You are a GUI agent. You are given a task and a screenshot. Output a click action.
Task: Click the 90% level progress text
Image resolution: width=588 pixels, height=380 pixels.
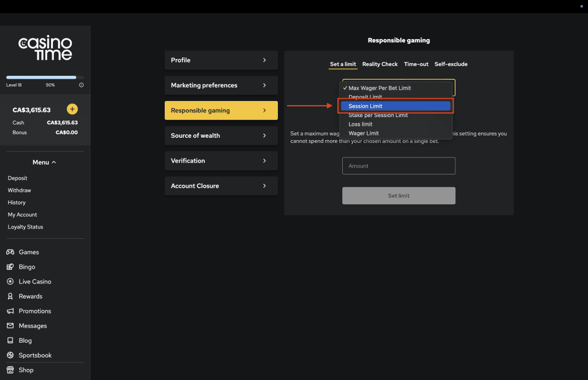50,85
